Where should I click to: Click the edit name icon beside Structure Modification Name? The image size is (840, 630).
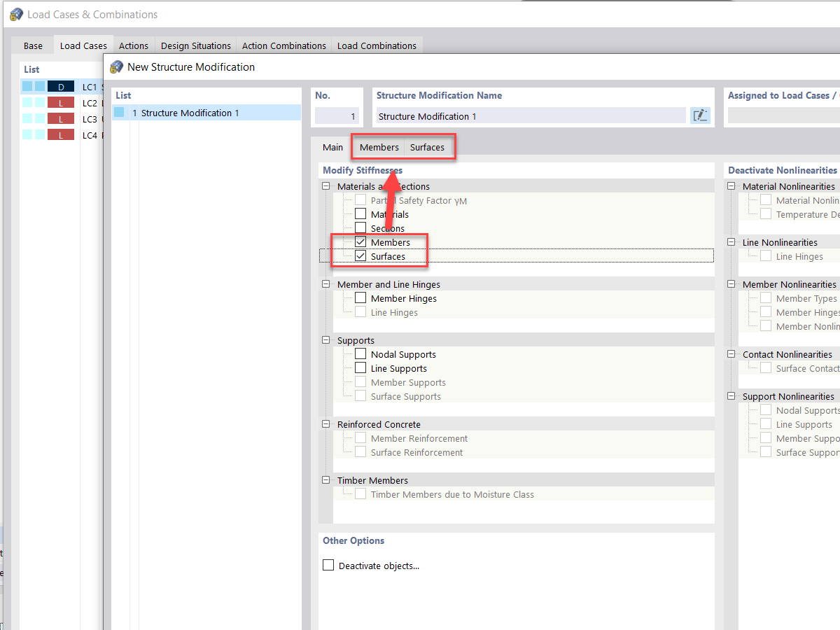[x=700, y=116]
